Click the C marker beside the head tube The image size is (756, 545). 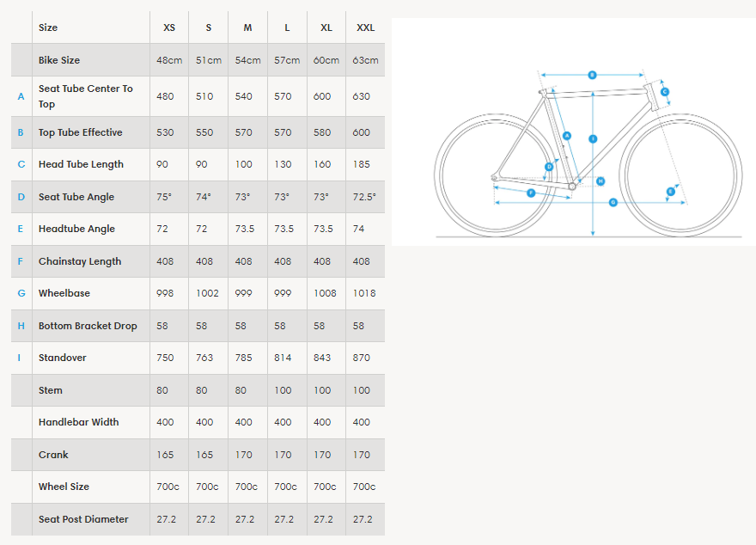point(665,92)
